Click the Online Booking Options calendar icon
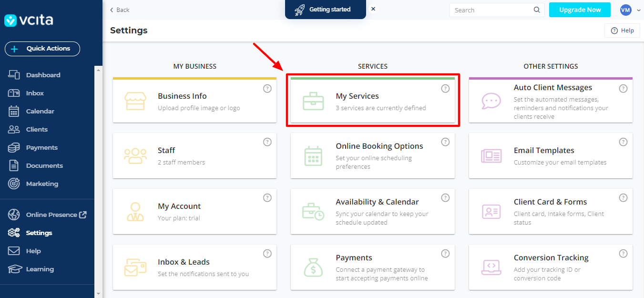 pyautogui.click(x=313, y=156)
